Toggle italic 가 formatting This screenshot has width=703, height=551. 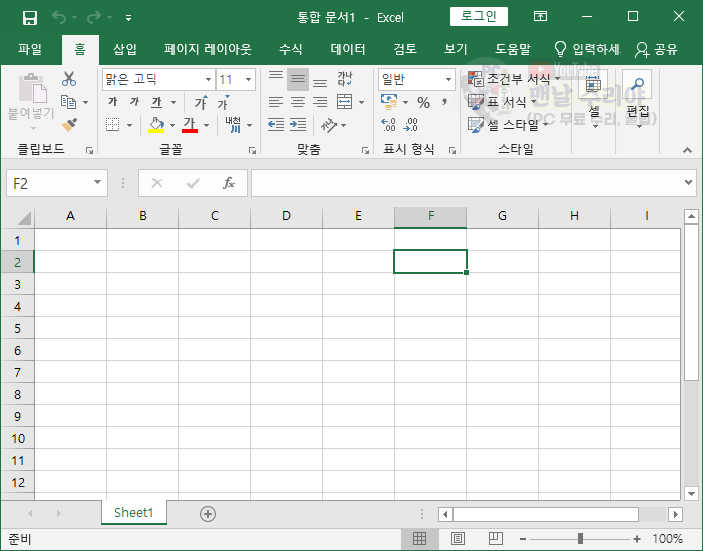coord(134,102)
